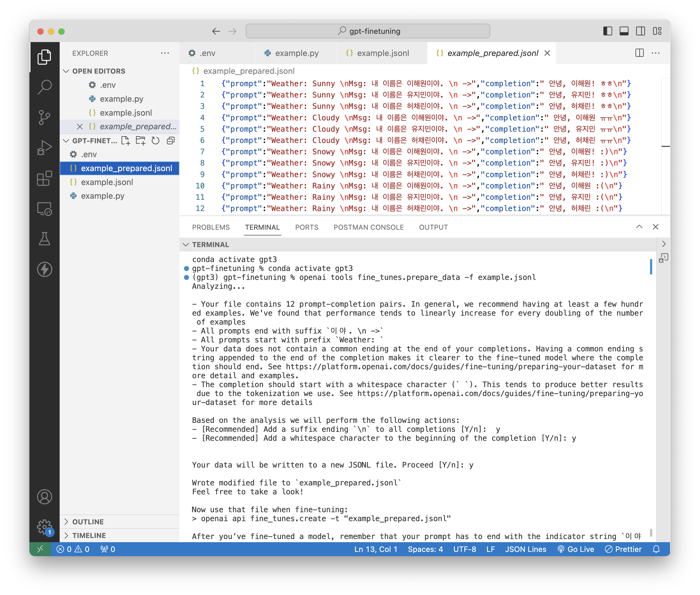Open the Testing flask view
The width and height of the screenshot is (700, 595).
point(44,239)
